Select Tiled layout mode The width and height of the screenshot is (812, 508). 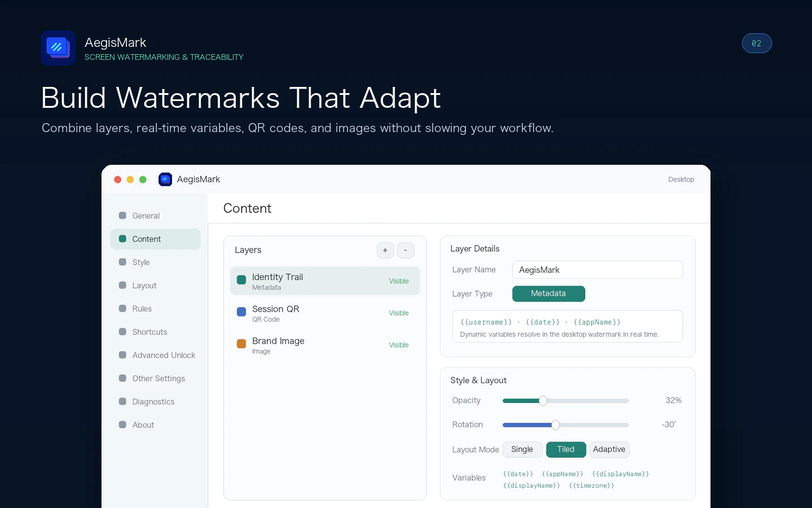click(566, 449)
